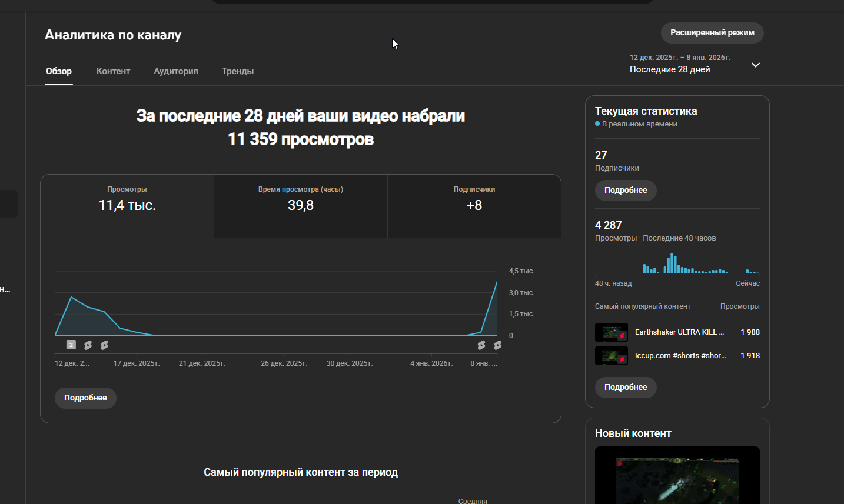
Task: Click the Shorts marker right beside the "2" badge
Action: (x=88, y=345)
